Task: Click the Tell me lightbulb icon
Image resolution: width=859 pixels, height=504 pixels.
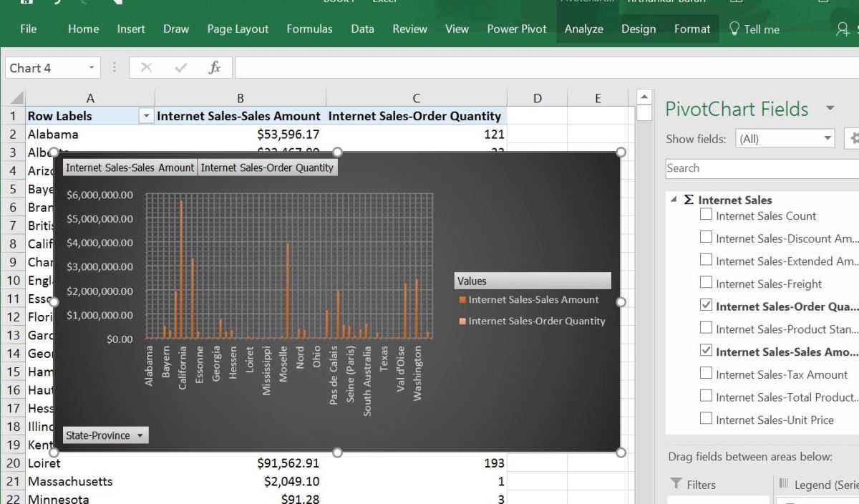Action: [x=733, y=29]
